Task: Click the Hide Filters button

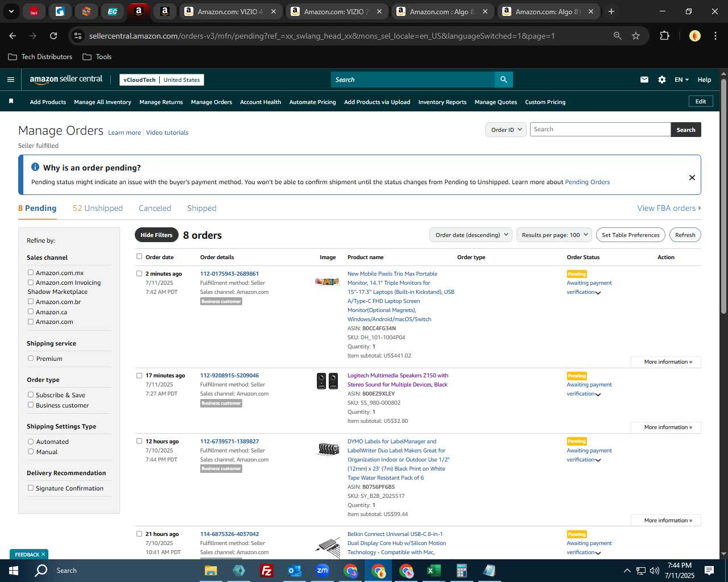Action: tap(156, 235)
